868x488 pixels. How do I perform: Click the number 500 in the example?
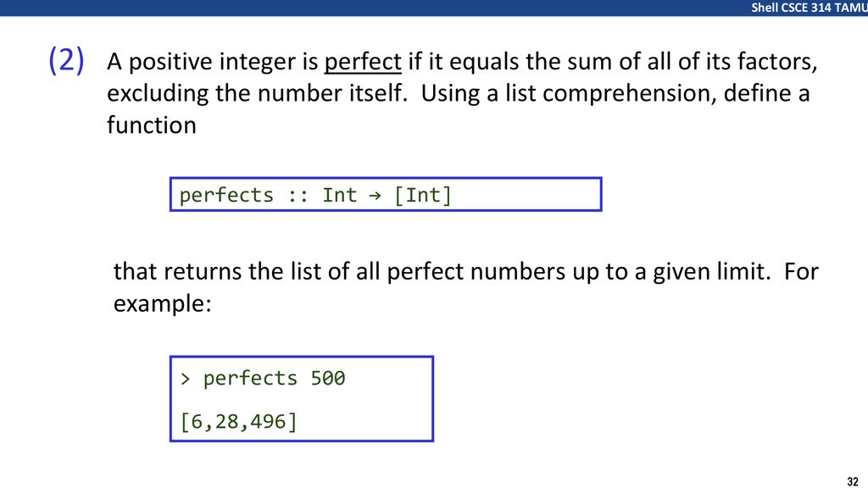coord(328,379)
